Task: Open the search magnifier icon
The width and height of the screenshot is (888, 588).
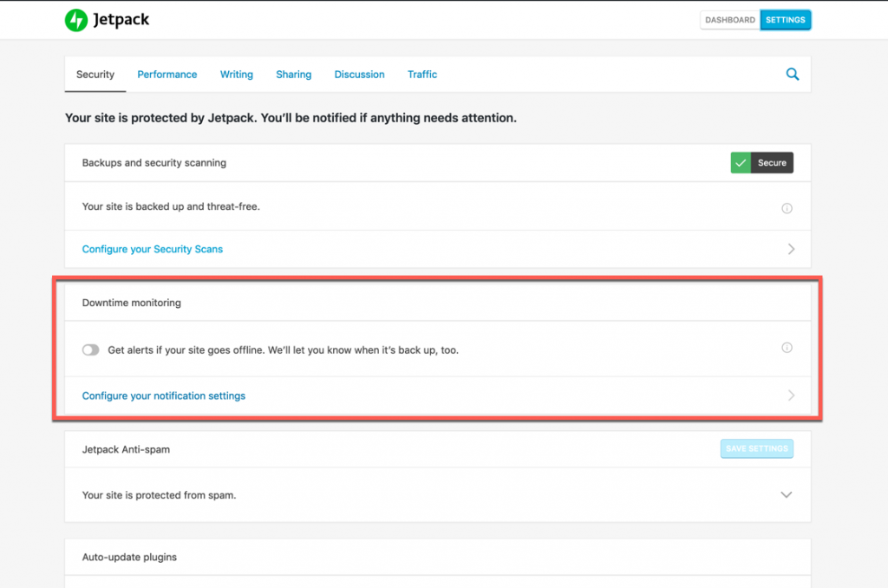Action: [x=792, y=75]
